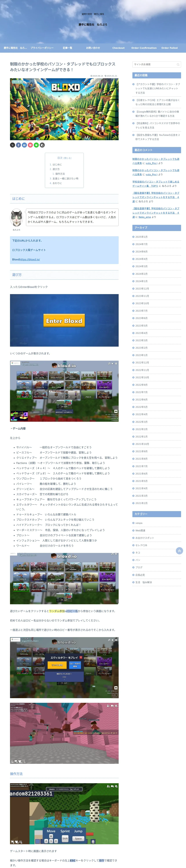Bookmark the post with Hatena B! icon
This screenshot has height=868, width=186.
pyautogui.click(x=24, y=145)
